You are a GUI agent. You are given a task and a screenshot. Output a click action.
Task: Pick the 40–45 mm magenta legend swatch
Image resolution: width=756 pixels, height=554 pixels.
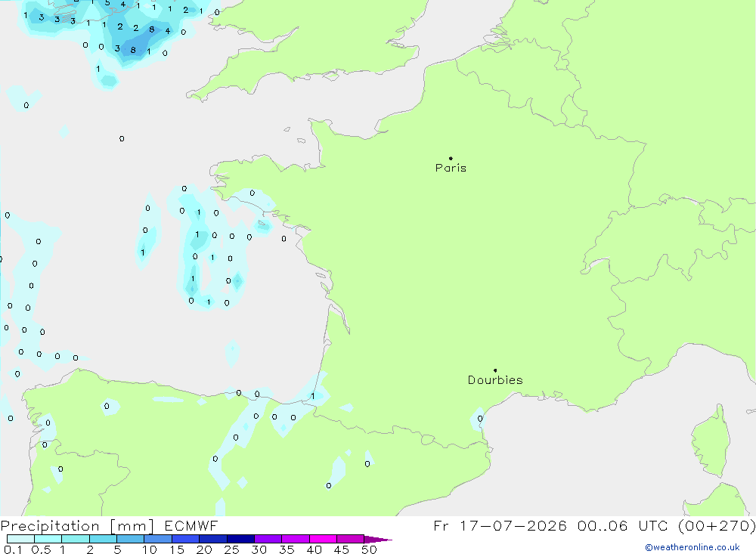[x=323, y=539]
